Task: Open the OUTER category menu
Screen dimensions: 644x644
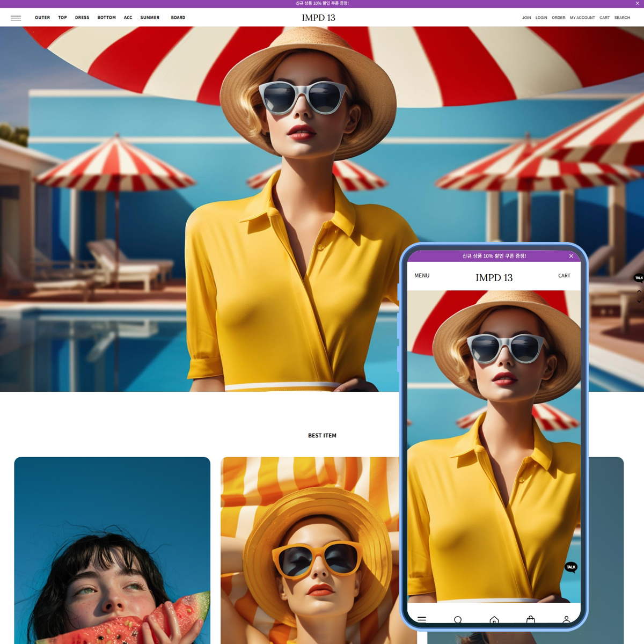Action: 42,18
